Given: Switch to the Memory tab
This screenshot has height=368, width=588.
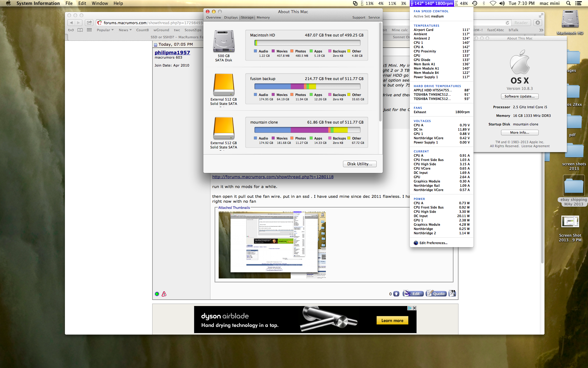Looking at the screenshot, I should 263,17.
